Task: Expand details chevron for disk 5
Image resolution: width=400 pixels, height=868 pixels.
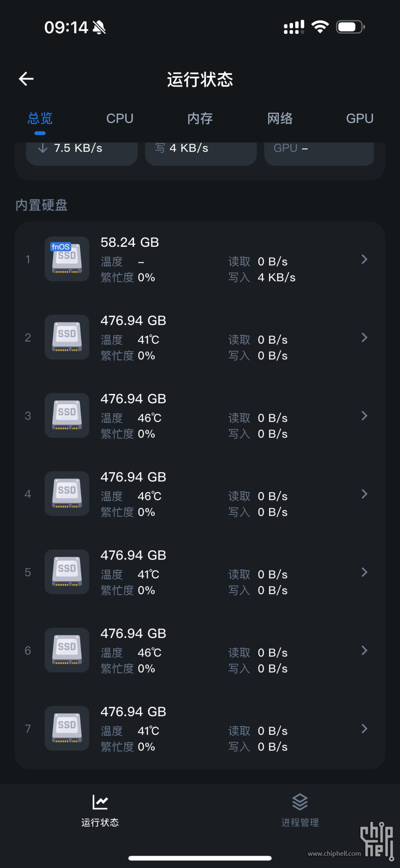Action: pyautogui.click(x=364, y=572)
